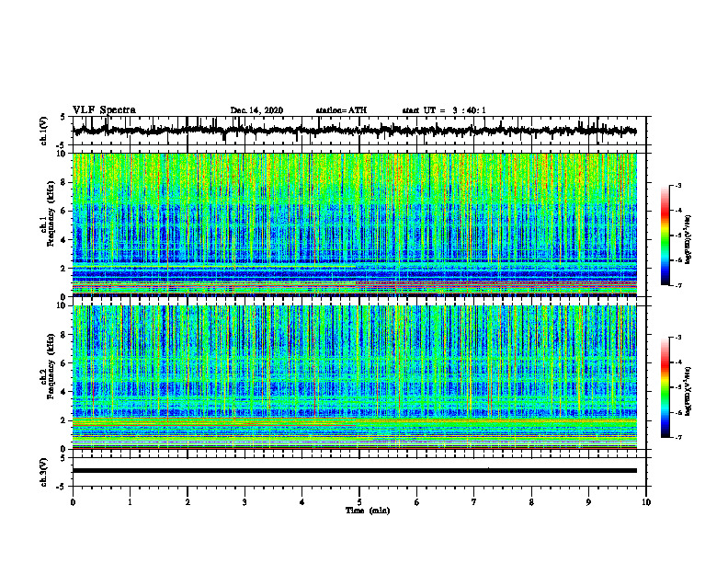
Task: Click the time axis tick label "2"
Action: [188, 502]
